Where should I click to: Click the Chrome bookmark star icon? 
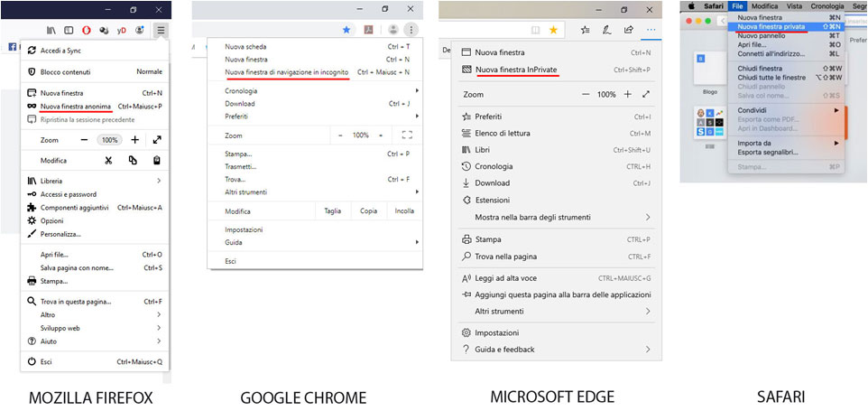pos(346,30)
